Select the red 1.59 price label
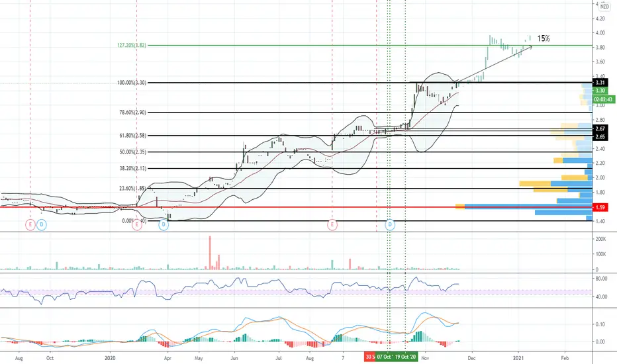Image resolution: width=617 pixels, height=364 pixels. click(x=600, y=207)
